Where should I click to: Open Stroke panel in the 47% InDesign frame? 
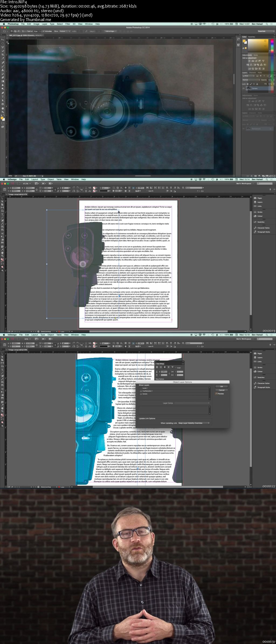pyautogui.click(x=258, y=212)
